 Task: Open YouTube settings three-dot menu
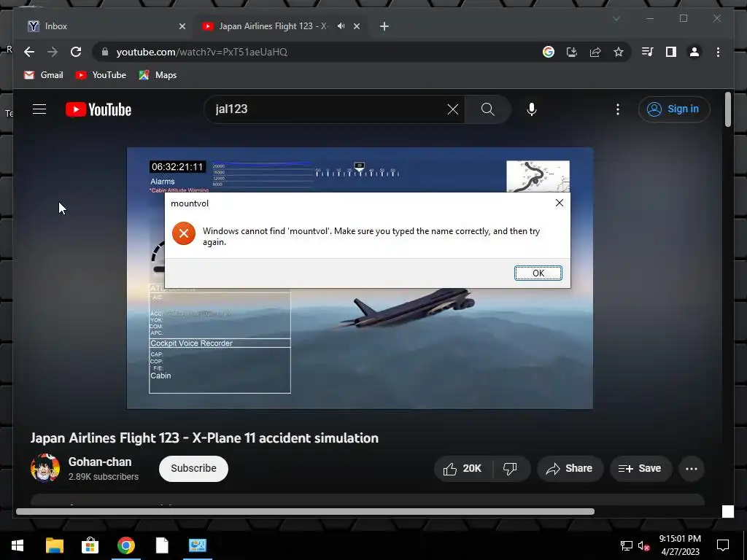pyautogui.click(x=618, y=109)
